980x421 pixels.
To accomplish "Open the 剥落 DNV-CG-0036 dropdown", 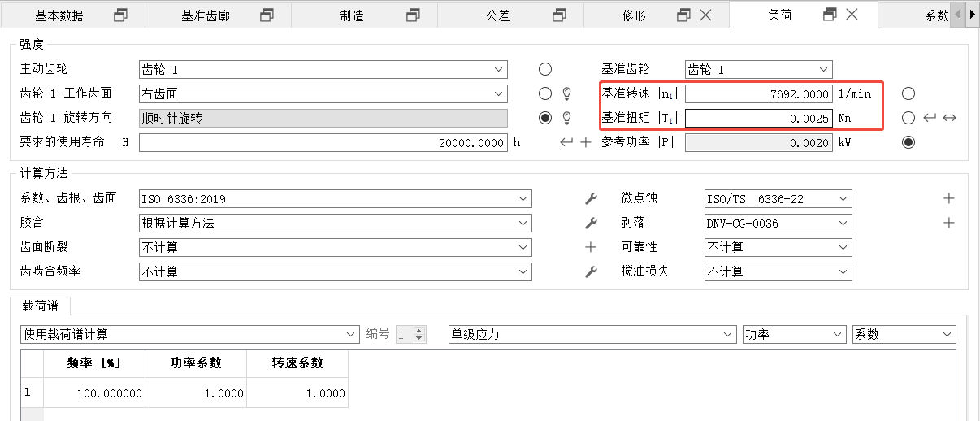I will point(843,224).
